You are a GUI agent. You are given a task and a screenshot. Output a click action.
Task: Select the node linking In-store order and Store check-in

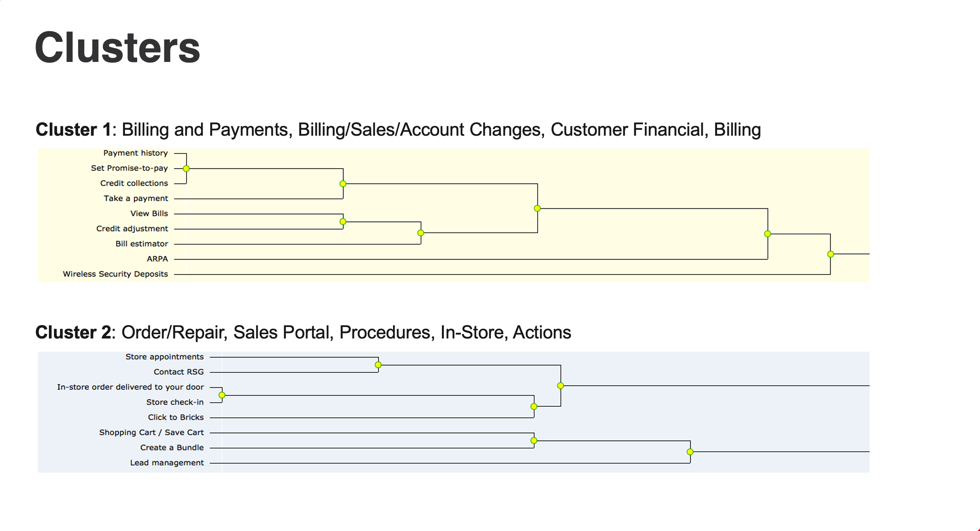pos(222,395)
